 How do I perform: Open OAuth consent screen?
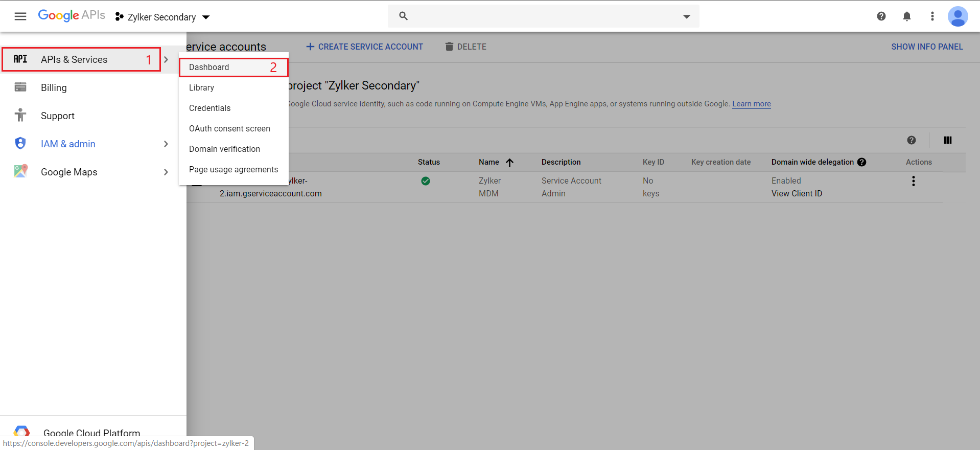[234, 128]
